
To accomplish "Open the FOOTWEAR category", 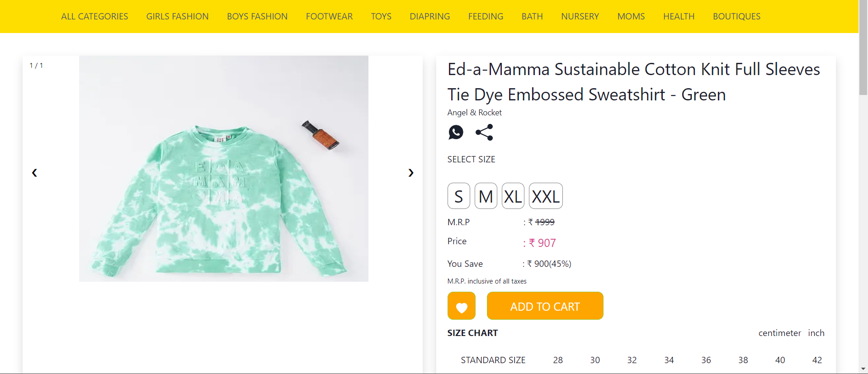I will (329, 17).
